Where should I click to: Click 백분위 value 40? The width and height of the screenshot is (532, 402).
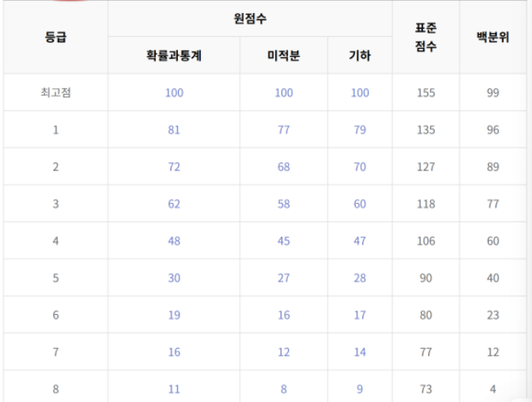(x=493, y=277)
